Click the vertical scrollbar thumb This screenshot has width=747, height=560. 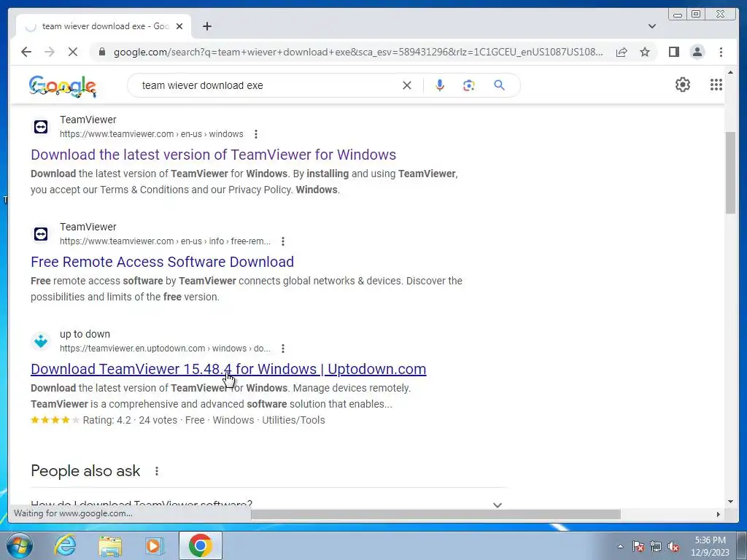(730, 173)
